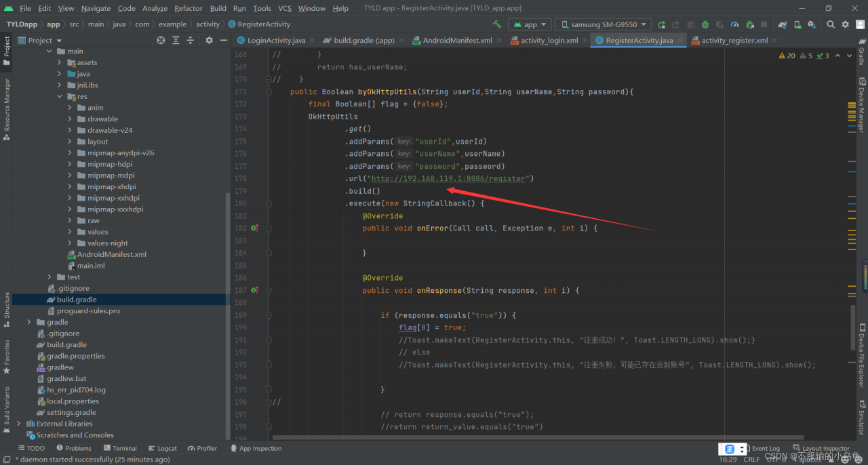Click Collapse All in Project panel
The width and height of the screenshot is (868, 465).
click(191, 41)
